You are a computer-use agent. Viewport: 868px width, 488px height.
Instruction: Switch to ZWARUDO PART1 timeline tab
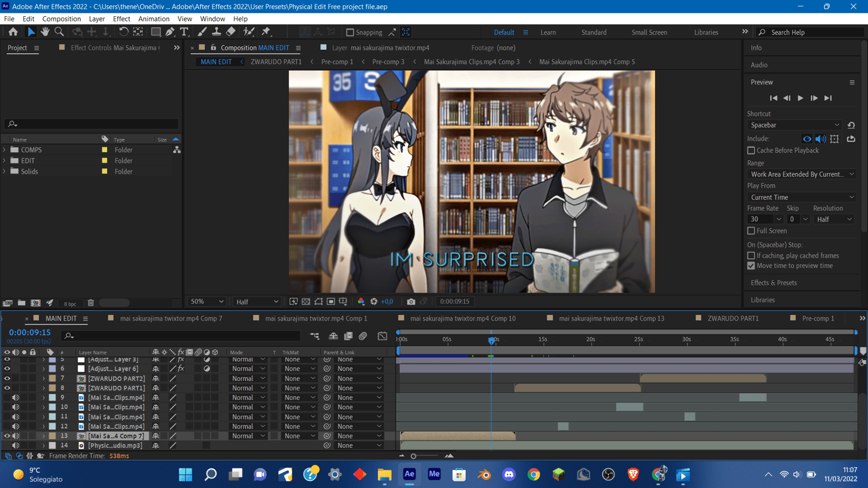(733, 318)
